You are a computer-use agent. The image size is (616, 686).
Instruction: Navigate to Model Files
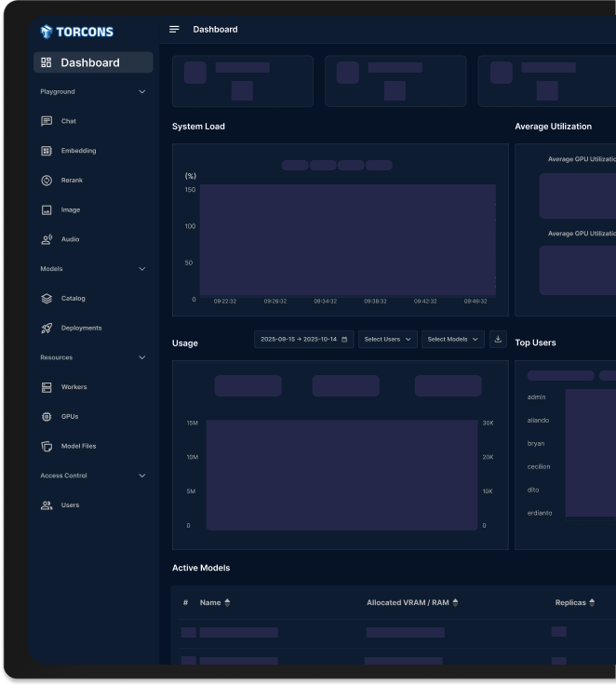[x=78, y=446]
